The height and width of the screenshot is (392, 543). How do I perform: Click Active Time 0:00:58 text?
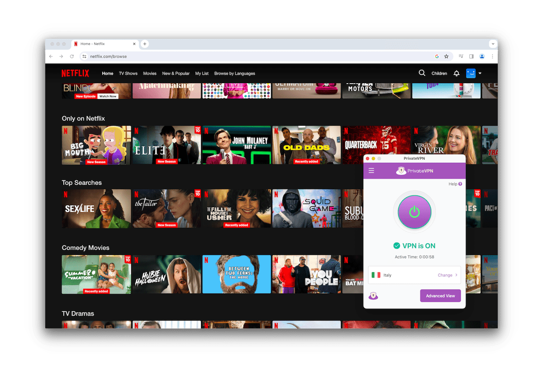coord(414,257)
